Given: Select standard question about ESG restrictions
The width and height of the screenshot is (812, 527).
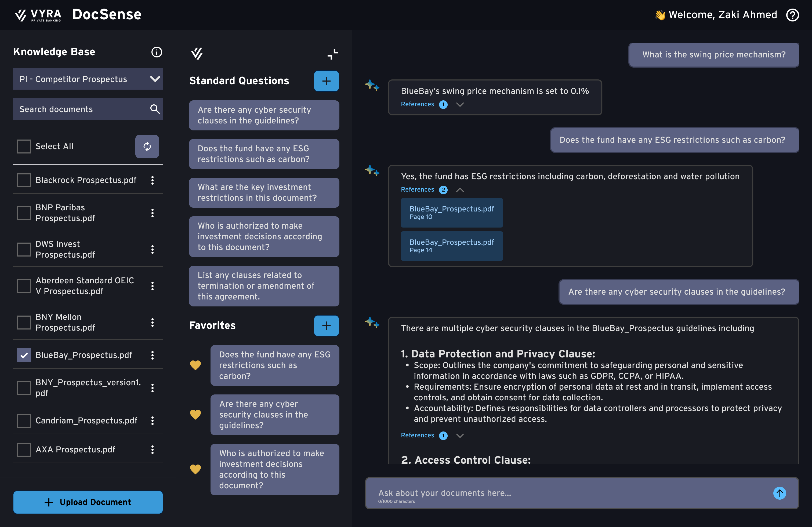Looking at the screenshot, I should [264, 154].
